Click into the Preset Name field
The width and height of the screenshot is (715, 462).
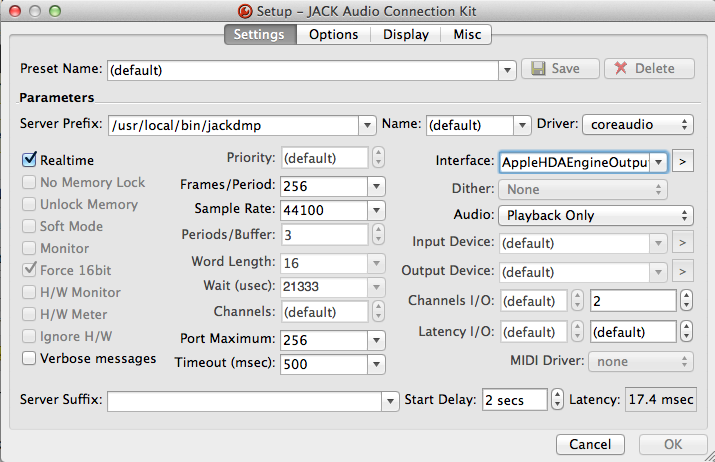tap(303, 70)
